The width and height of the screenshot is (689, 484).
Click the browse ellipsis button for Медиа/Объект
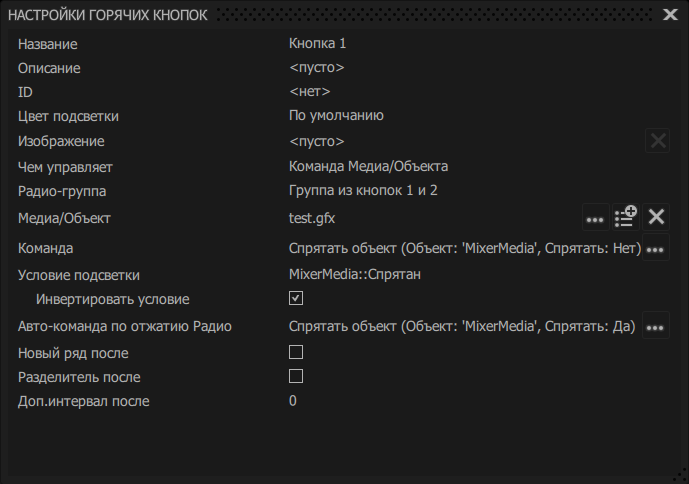click(x=595, y=218)
